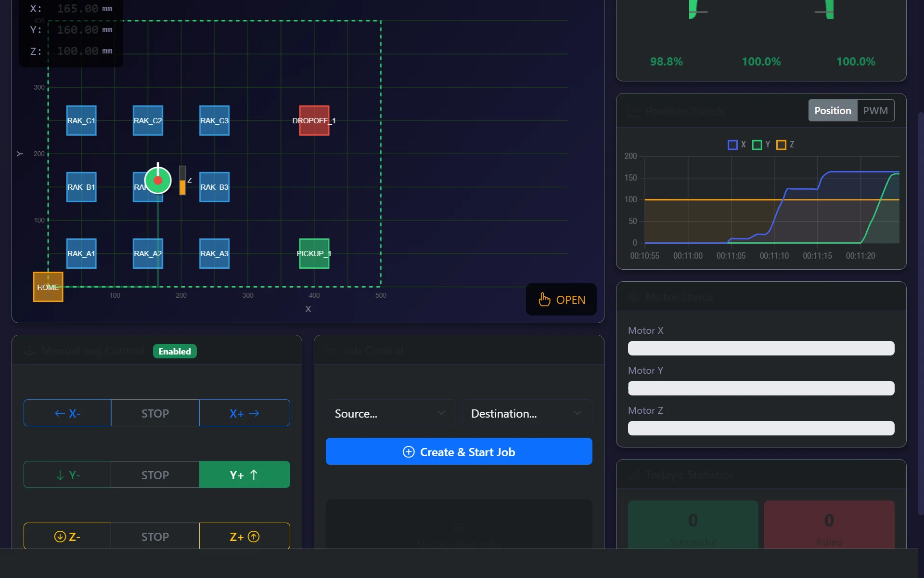Select the PICKUP_1 green marker
The width and height of the screenshot is (924, 578).
(x=314, y=253)
